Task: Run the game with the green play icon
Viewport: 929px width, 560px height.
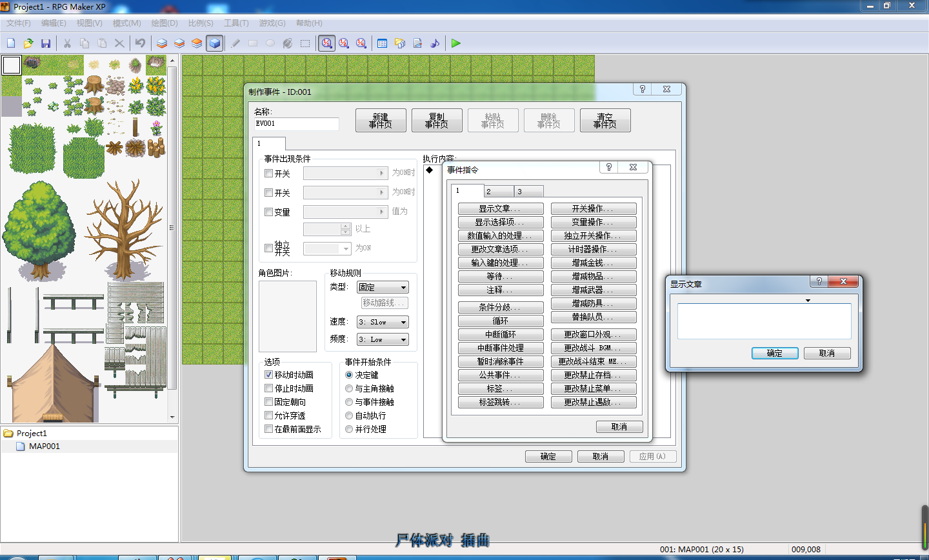Action: [456, 43]
